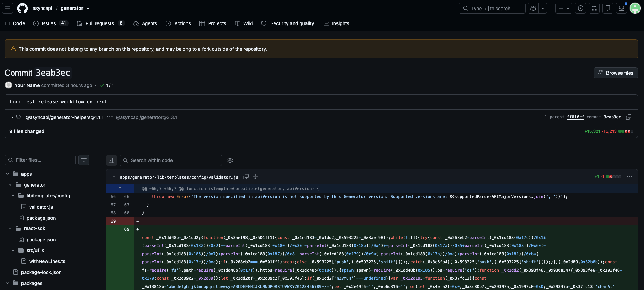The image size is (644, 290).
Task: Copy the full commit SHA
Action: [629, 117]
